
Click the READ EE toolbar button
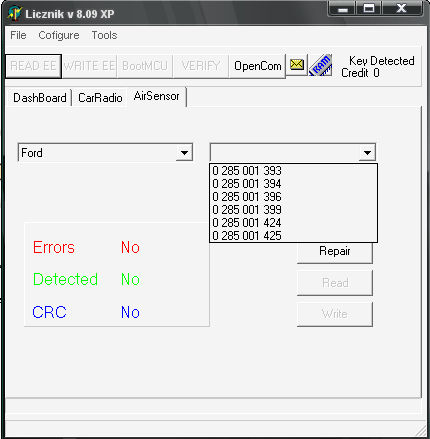[x=33, y=66]
